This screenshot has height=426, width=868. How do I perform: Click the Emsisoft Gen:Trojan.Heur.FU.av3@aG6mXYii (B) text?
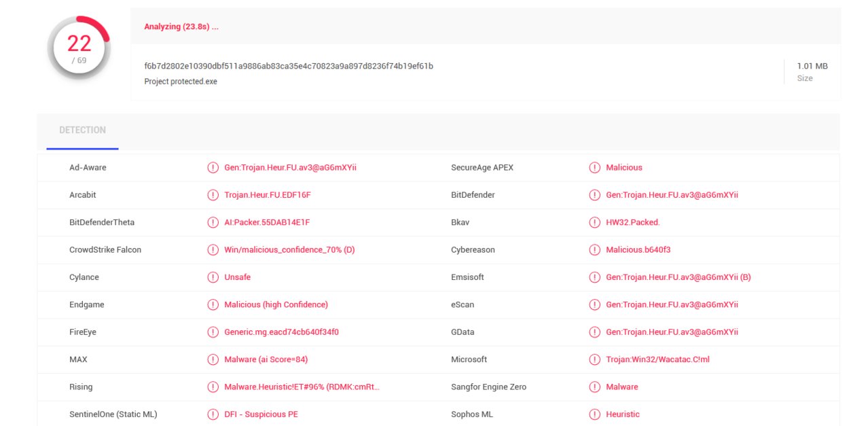(x=679, y=277)
